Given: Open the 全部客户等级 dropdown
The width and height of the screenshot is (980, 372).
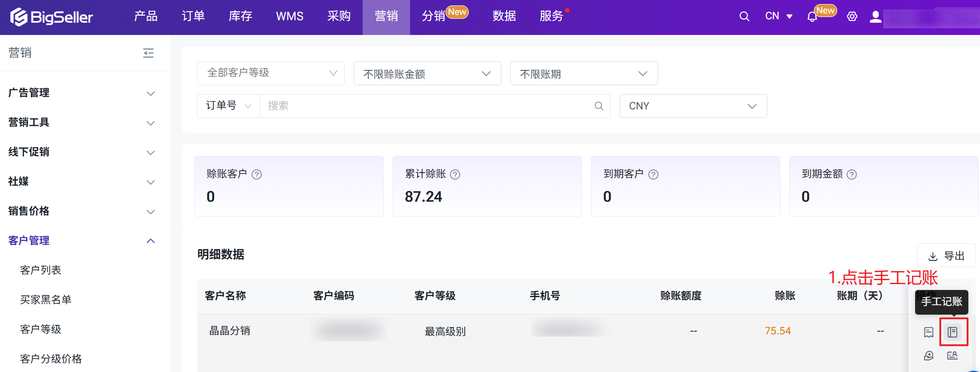Looking at the screenshot, I should click(270, 73).
